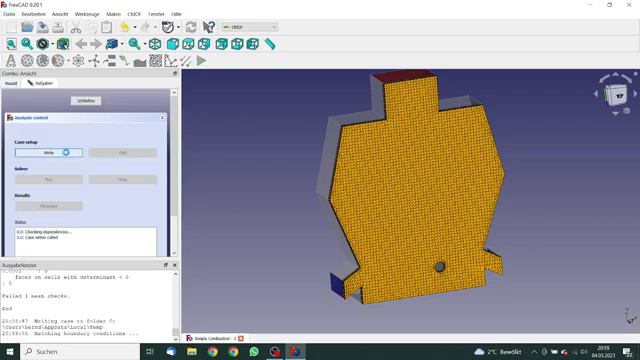Open the Bearbeiten menu

click(x=33, y=14)
